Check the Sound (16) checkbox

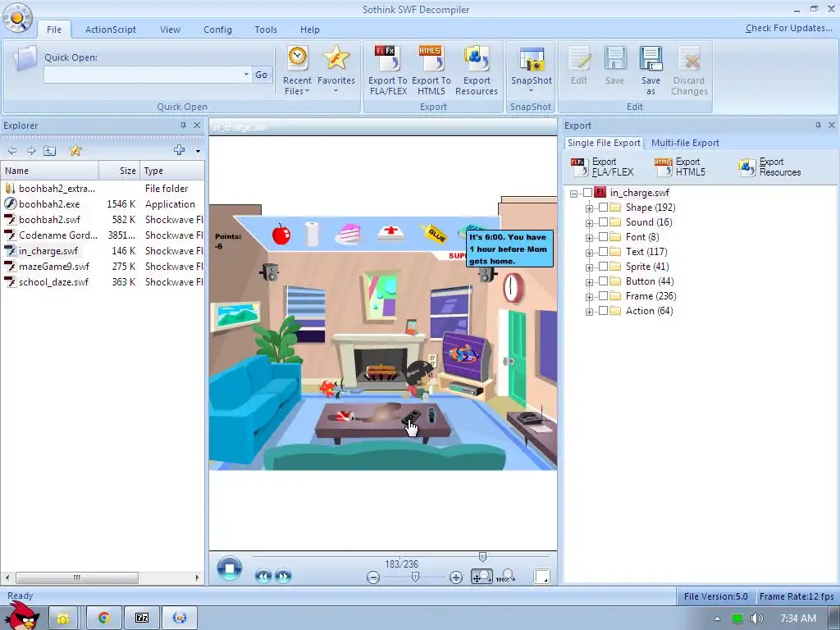pos(603,222)
